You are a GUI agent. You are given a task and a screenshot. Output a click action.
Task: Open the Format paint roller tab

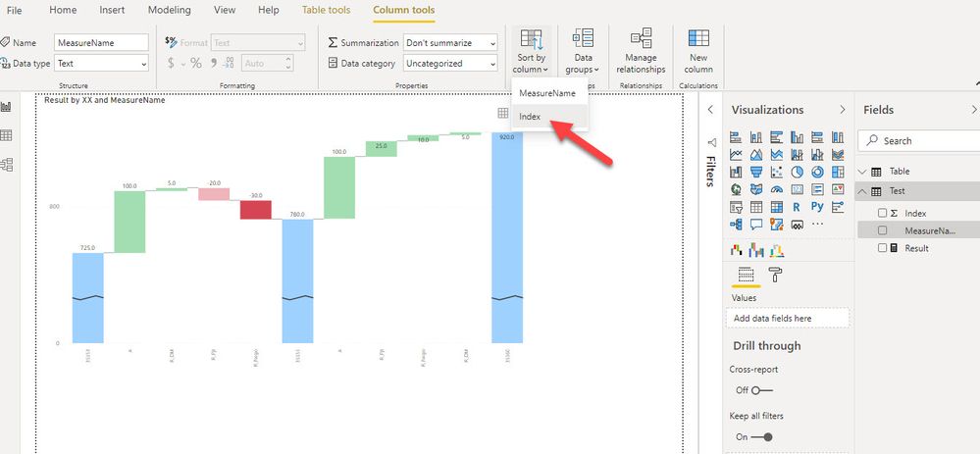pos(775,275)
